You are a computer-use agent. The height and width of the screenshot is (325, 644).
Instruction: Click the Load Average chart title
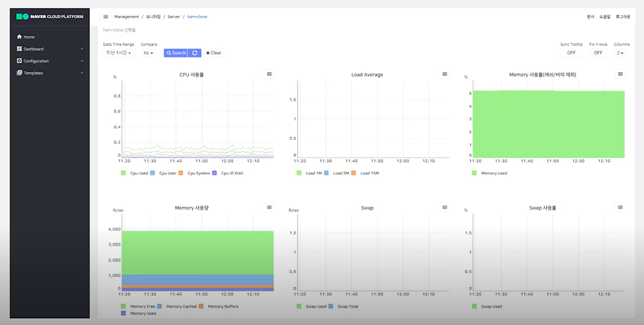367,74
